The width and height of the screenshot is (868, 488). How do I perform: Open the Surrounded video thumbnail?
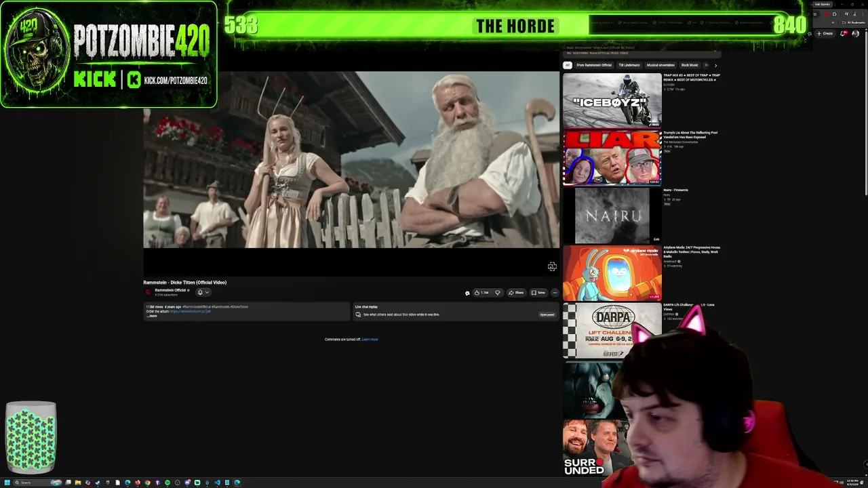[x=597, y=447]
